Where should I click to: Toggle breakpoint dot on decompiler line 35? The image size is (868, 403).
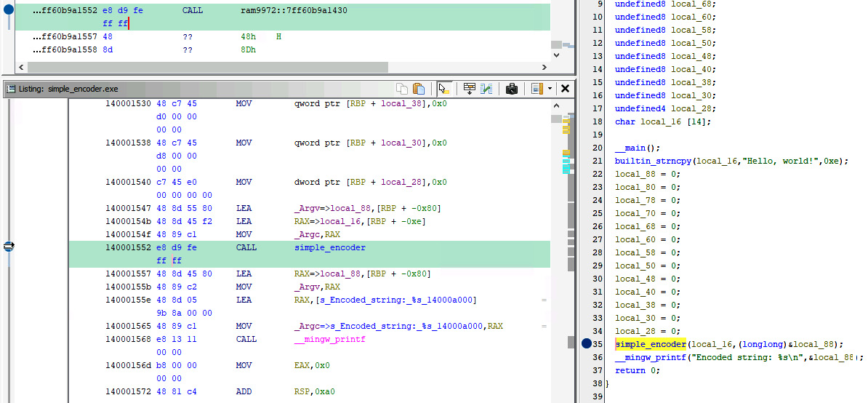click(587, 344)
